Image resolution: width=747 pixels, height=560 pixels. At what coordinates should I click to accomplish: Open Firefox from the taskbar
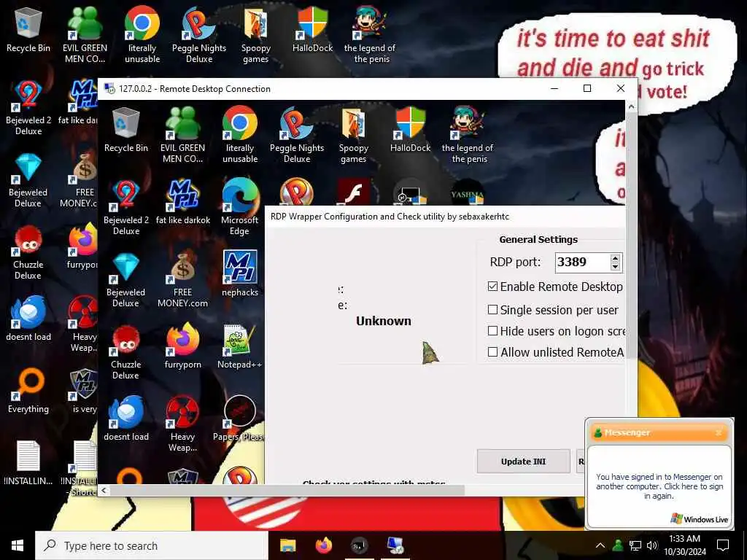coord(324,545)
